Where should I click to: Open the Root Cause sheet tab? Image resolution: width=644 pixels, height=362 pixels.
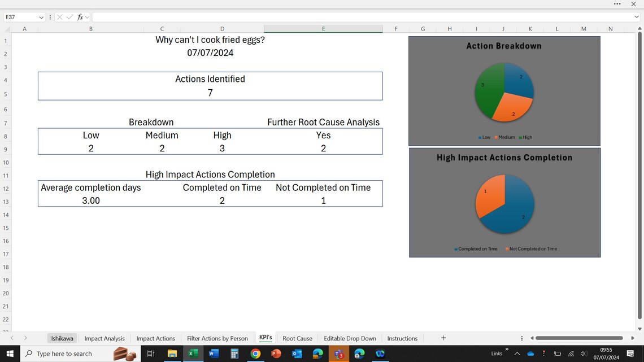pos(298,338)
